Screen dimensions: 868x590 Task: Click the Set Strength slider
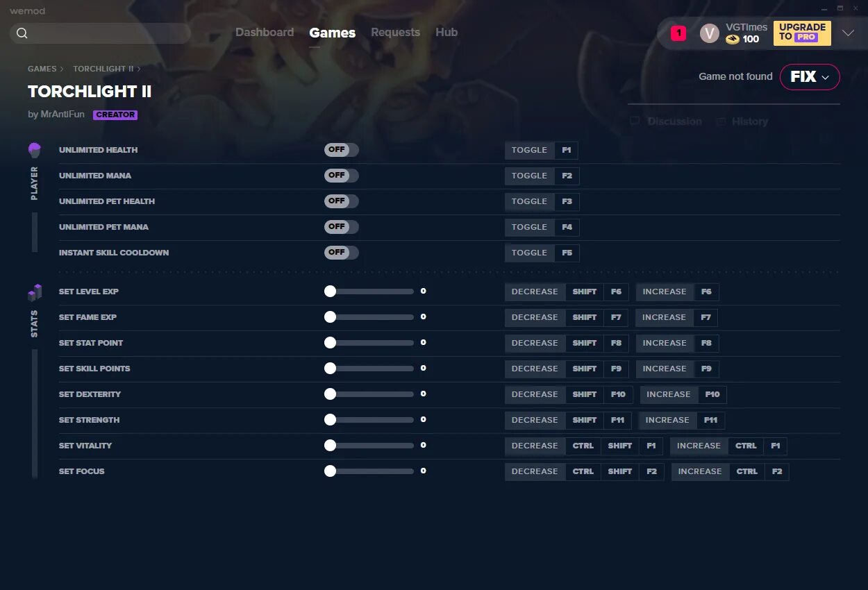(x=369, y=420)
